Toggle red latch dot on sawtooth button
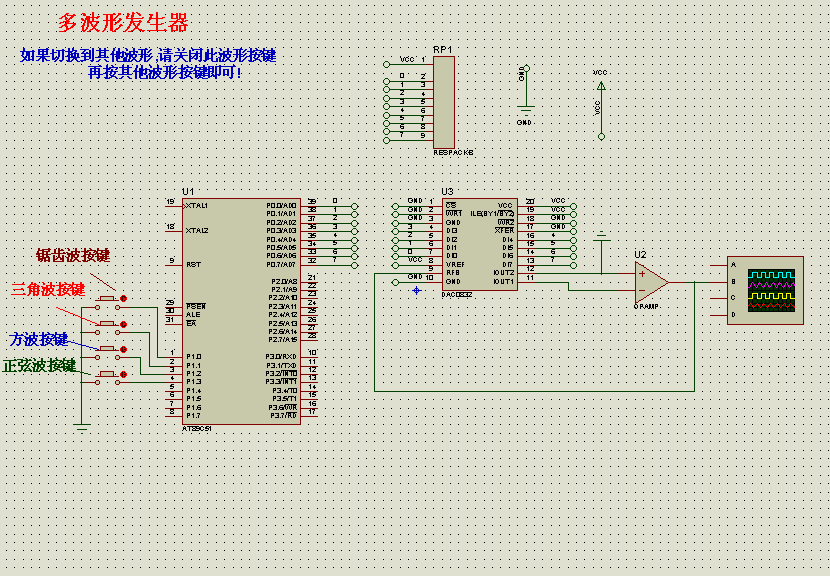This screenshot has height=576, width=830. 123,299
